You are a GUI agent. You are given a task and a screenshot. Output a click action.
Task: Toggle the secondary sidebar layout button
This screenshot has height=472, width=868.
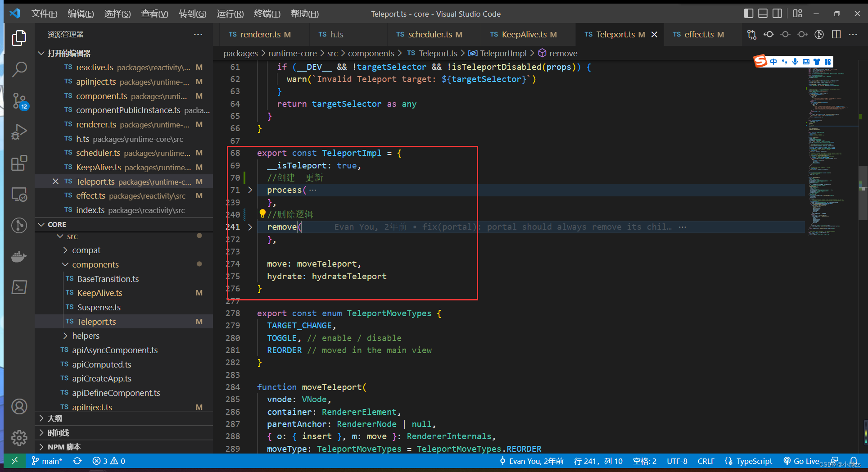[x=777, y=14]
